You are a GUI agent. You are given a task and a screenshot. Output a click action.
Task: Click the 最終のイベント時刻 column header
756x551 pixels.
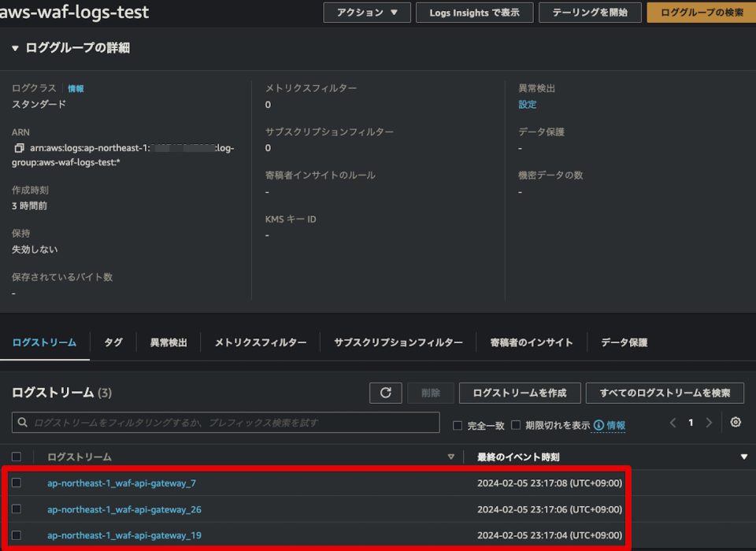tap(518, 457)
